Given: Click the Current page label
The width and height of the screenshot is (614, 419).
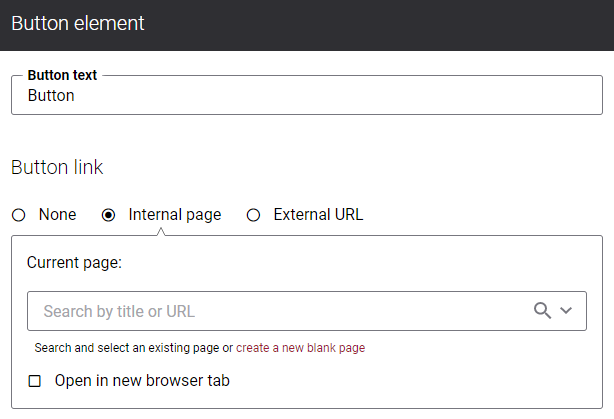Looking at the screenshot, I should click(74, 263).
